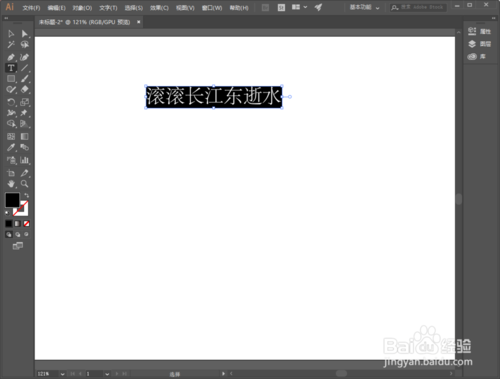This screenshot has height=379, width=500.
Task: Enable Draw Behind mode
Action: 17,235
